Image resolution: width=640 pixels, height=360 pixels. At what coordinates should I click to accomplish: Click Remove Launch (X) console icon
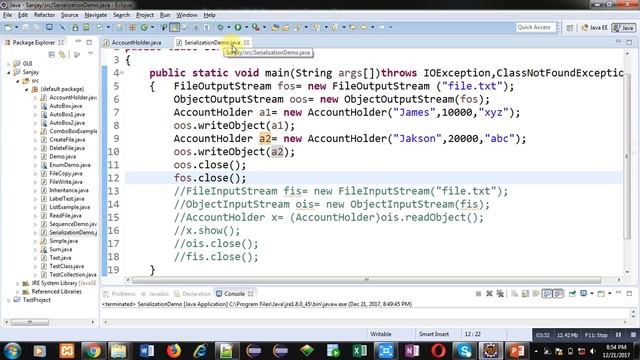489,293
